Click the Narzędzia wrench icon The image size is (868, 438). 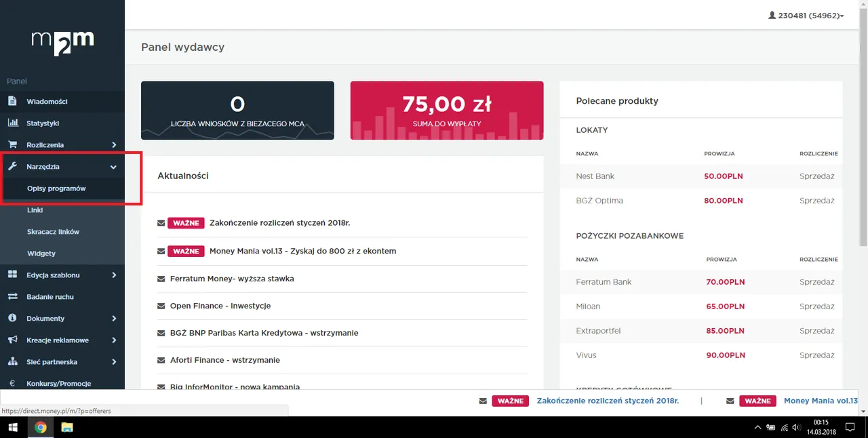(x=12, y=166)
